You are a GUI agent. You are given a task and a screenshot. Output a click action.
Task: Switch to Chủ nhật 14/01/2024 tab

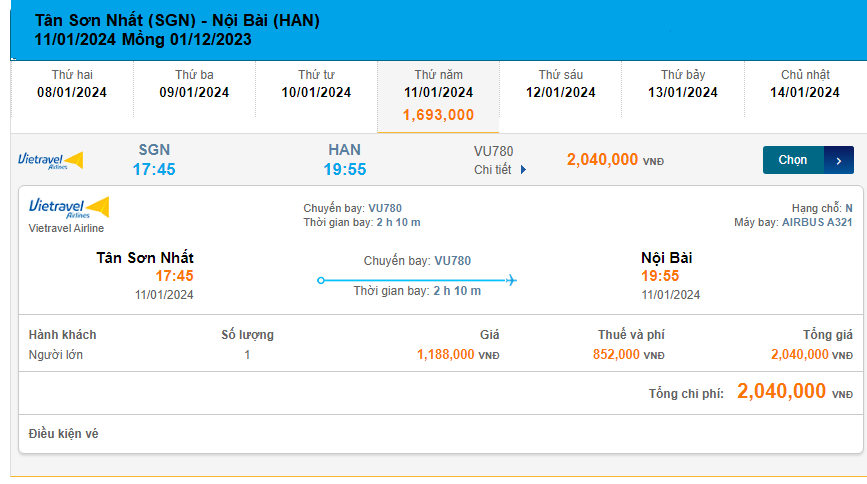[805, 84]
